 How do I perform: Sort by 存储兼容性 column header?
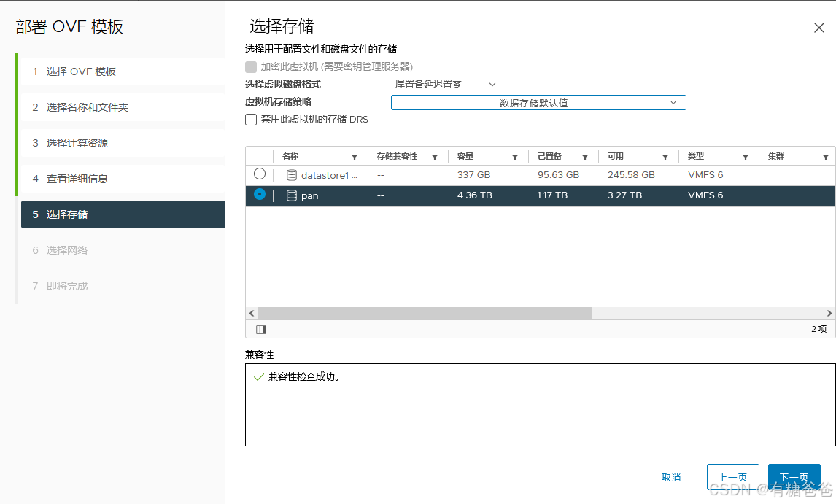397,156
